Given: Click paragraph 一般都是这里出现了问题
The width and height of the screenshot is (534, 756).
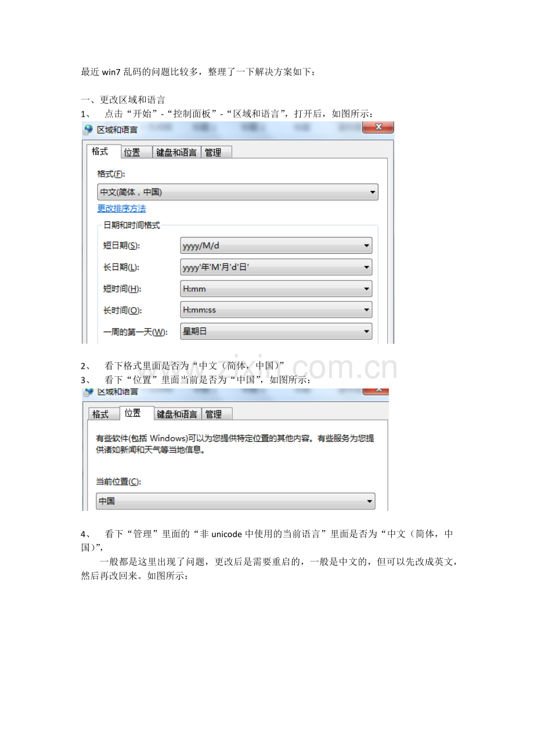Looking at the screenshot, I should click(x=270, y=569).
